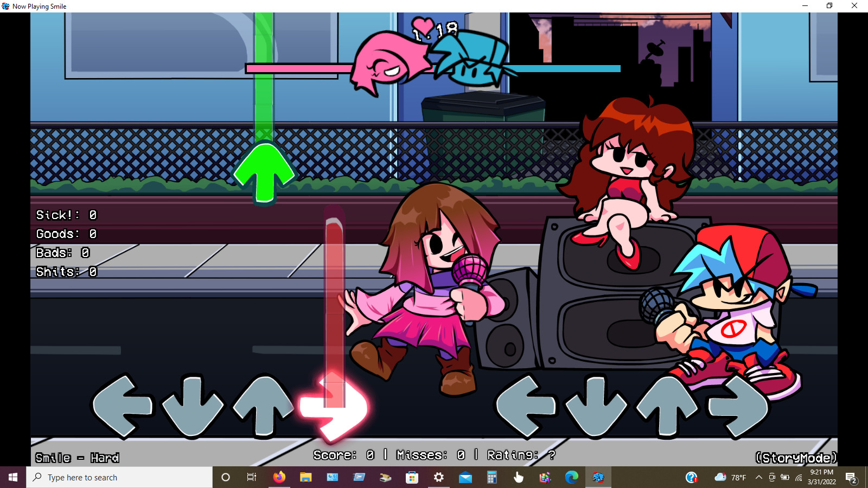Image resolution: width=868 pixels, height=488 pixels.
Task: Click the opponent's up arrow receptor
Action: click(x=263, y=406)
